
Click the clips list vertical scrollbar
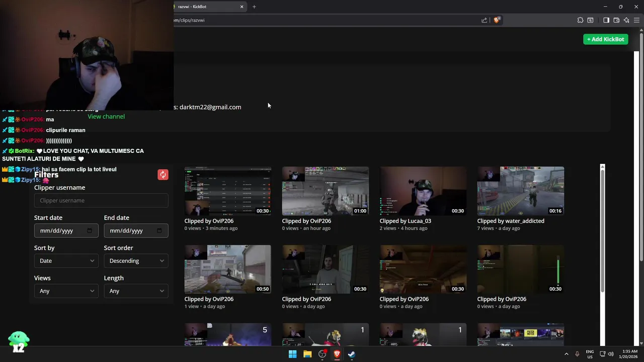pyautogui.click(x=602, y=231)
